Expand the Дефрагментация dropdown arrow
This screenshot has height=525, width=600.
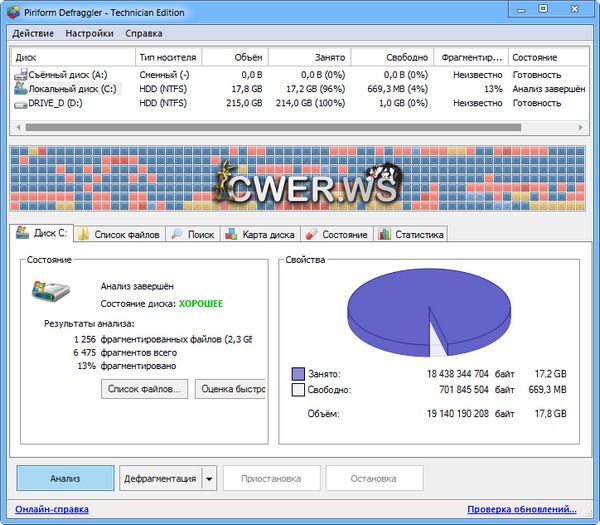click(x=210, y=479)
